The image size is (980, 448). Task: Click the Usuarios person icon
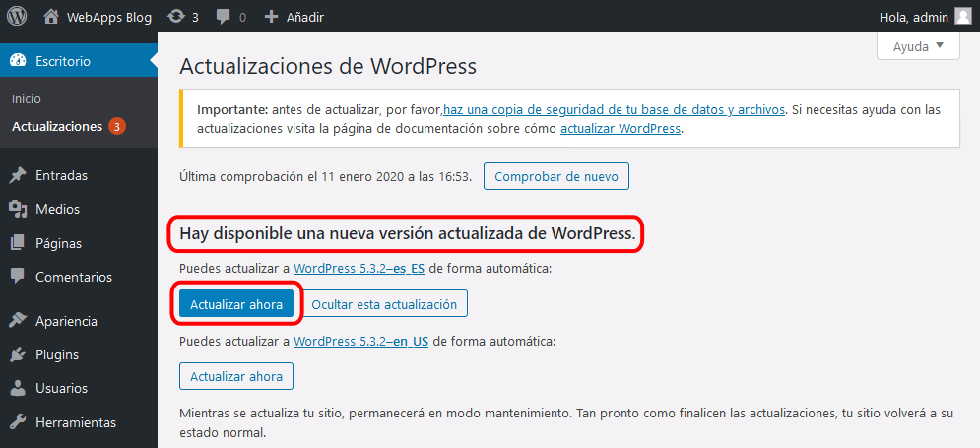click(x=18, y=388)
